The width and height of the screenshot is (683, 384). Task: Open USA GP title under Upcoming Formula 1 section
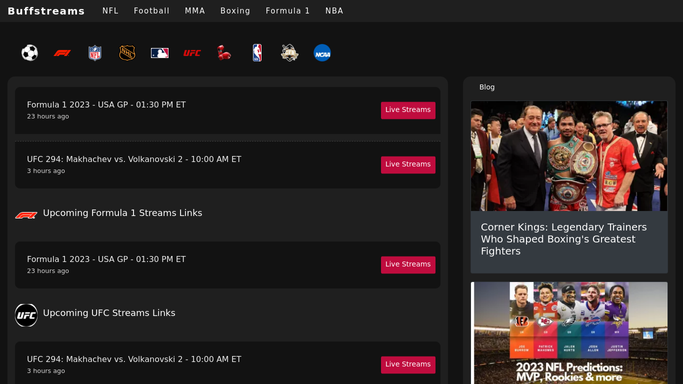coord(106,259)
